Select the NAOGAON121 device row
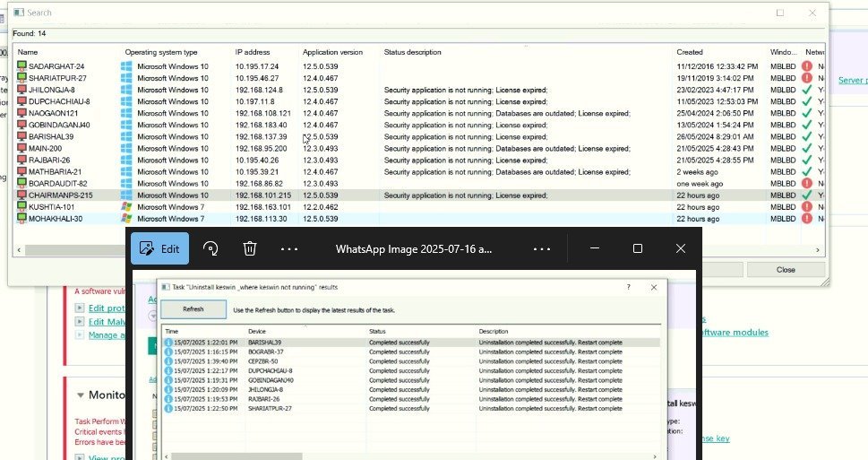The image size is (868, 460). pyautogui.click(x=419, y=113)
